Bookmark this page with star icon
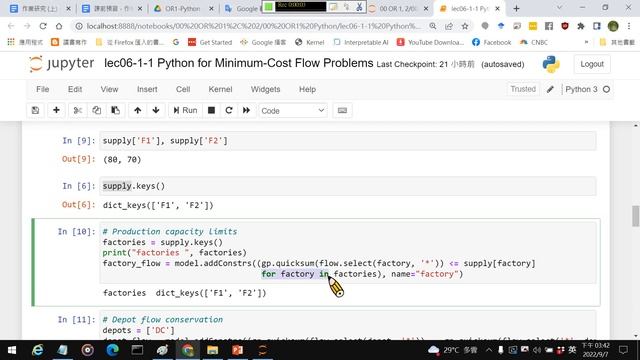640x360 pixels. point(464,26)
